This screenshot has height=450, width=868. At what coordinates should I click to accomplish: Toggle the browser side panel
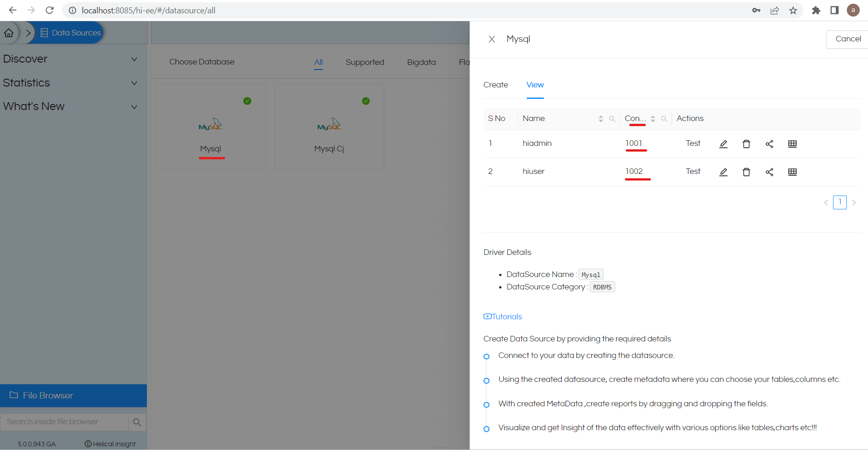834,10
